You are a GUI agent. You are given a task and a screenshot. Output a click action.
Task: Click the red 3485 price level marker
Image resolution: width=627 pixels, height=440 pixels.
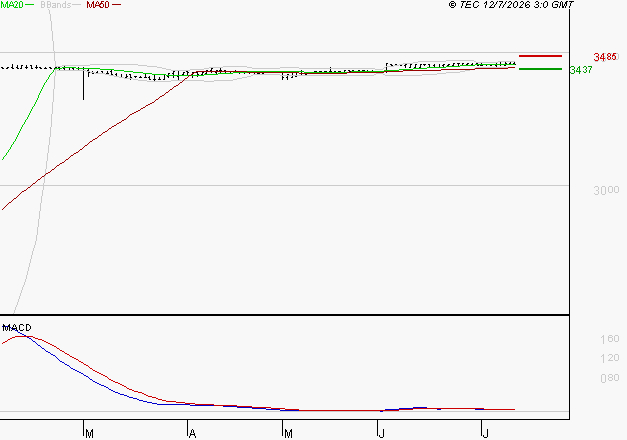pos(540,56)
